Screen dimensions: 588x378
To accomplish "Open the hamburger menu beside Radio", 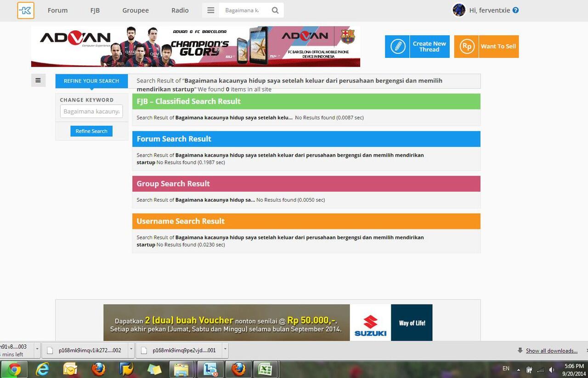I will pos(211,10).
